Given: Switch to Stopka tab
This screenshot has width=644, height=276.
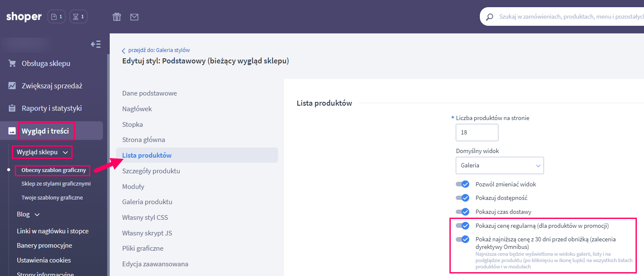Looking at the screenshot, I should [133, 124].
